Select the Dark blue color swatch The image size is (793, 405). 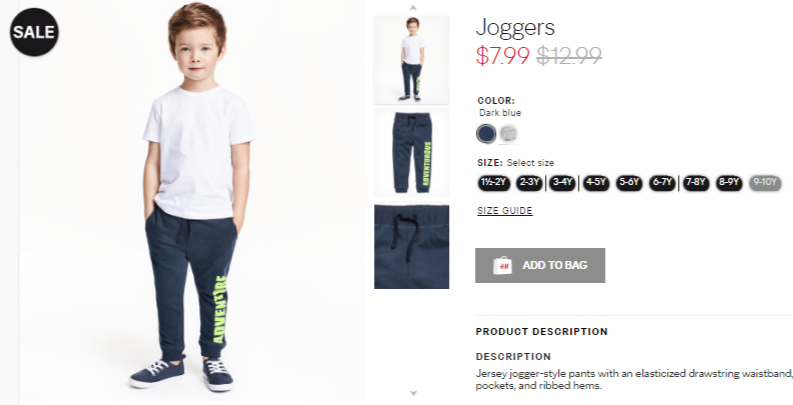[x=486, y=134]
